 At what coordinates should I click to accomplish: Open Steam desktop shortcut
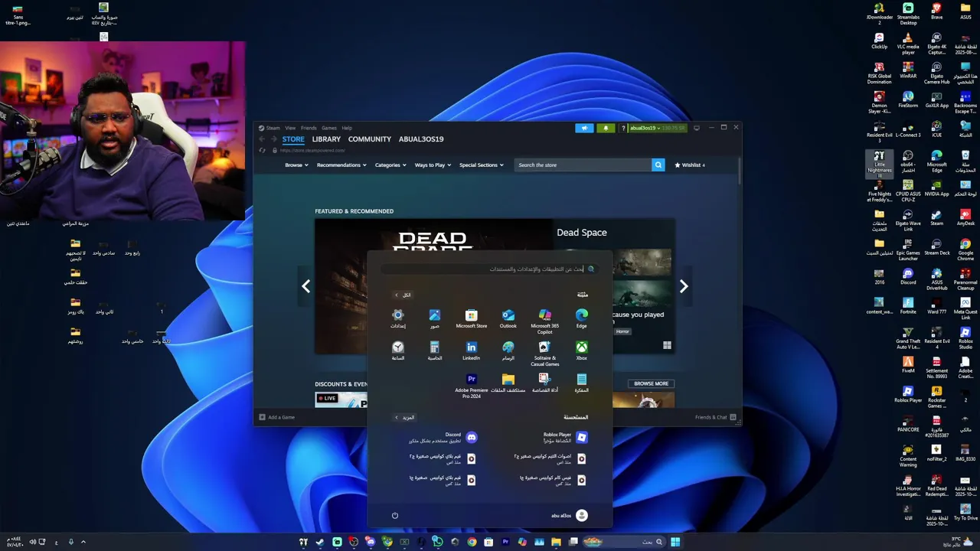coord(937,217)
